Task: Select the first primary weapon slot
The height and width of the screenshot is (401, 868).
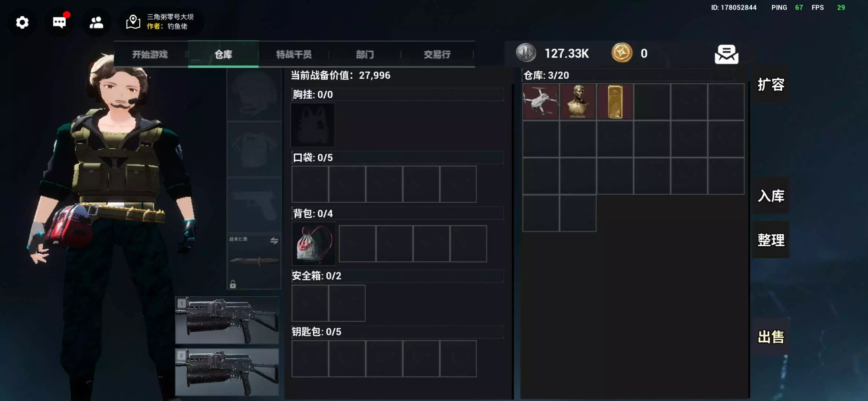Action: coord(227,320)
